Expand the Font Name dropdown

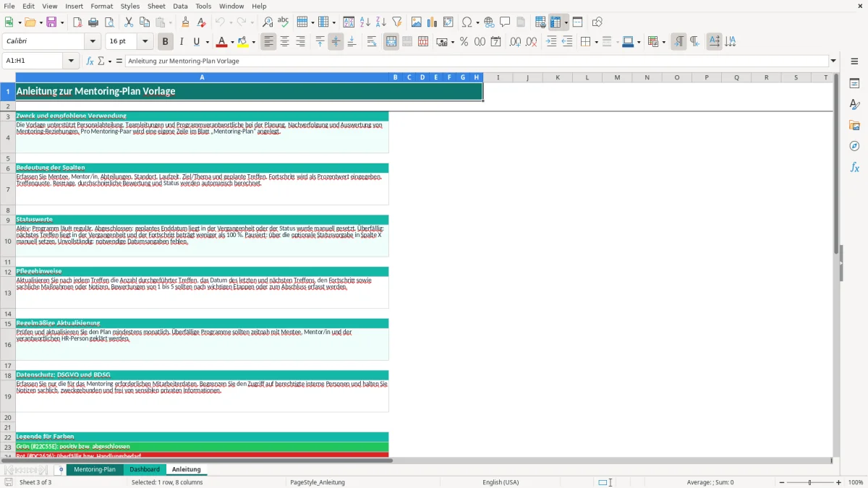point(93,42)
